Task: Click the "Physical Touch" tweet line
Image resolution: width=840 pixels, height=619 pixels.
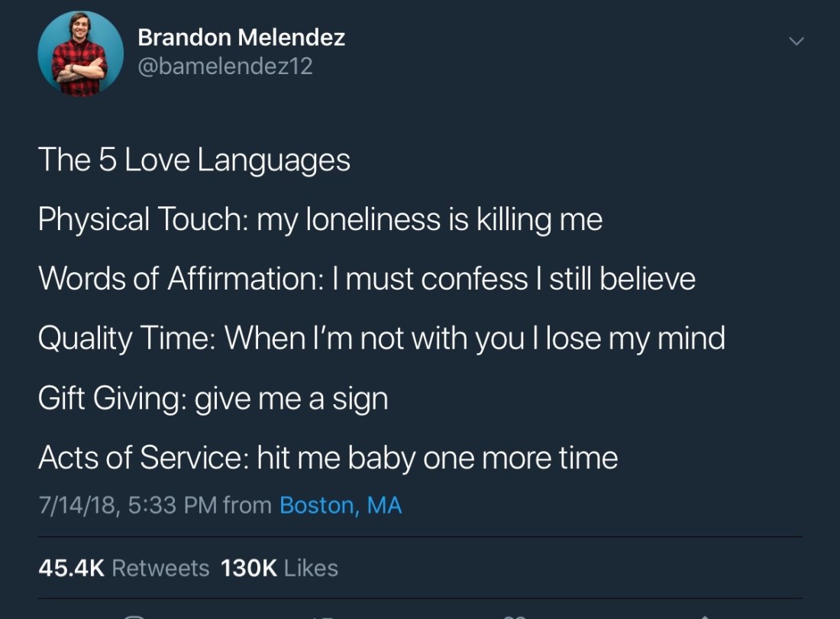Action: coord(320,220)
